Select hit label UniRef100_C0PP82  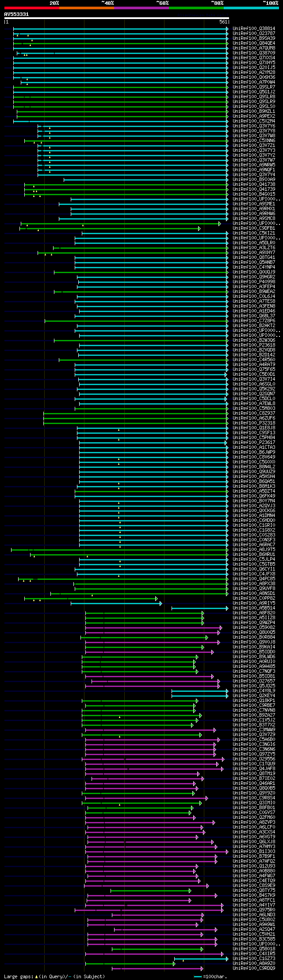pyautogui.click(x=254, y=598)
